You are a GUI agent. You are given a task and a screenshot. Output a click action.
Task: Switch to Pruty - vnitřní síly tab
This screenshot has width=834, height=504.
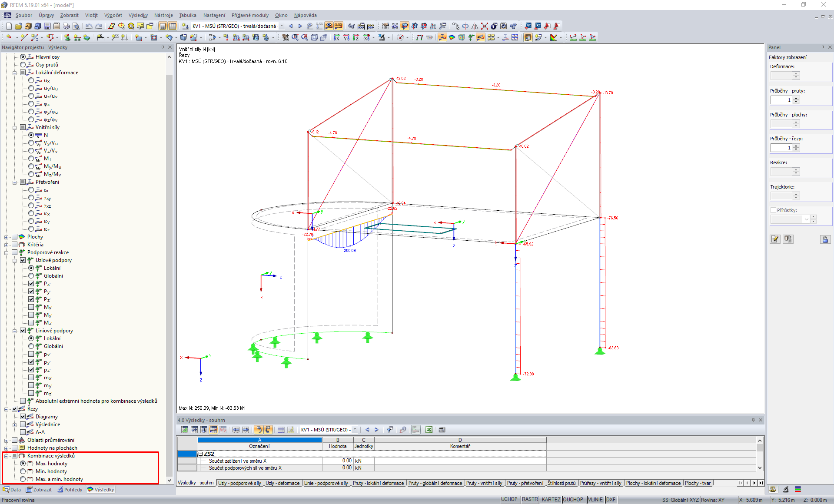(484, 483)
